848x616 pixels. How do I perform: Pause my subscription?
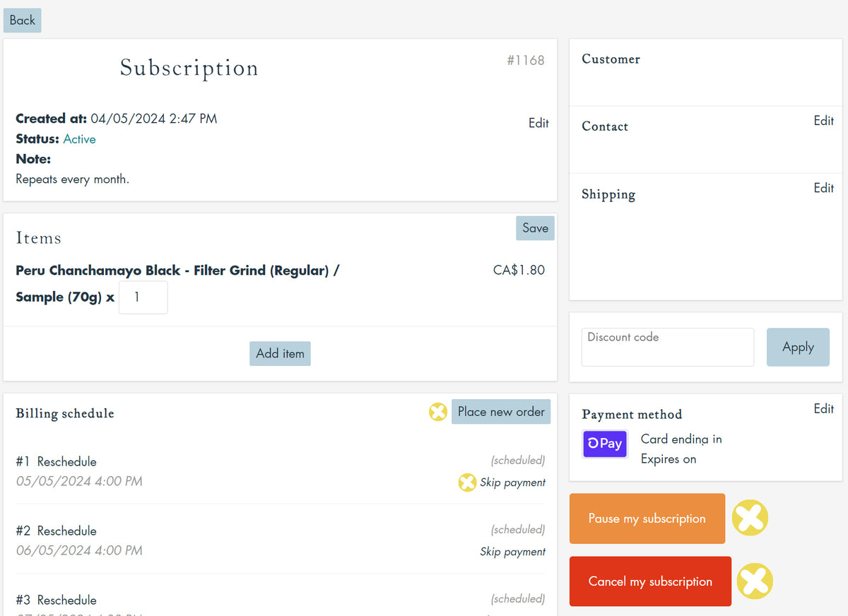tap(647, 519)
